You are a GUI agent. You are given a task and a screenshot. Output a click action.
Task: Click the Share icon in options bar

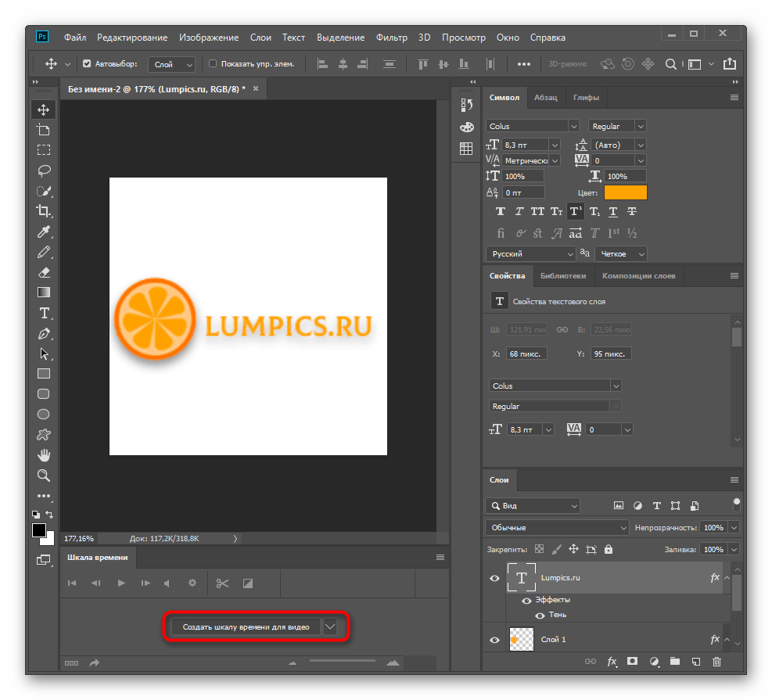click(x=730, y=64)
